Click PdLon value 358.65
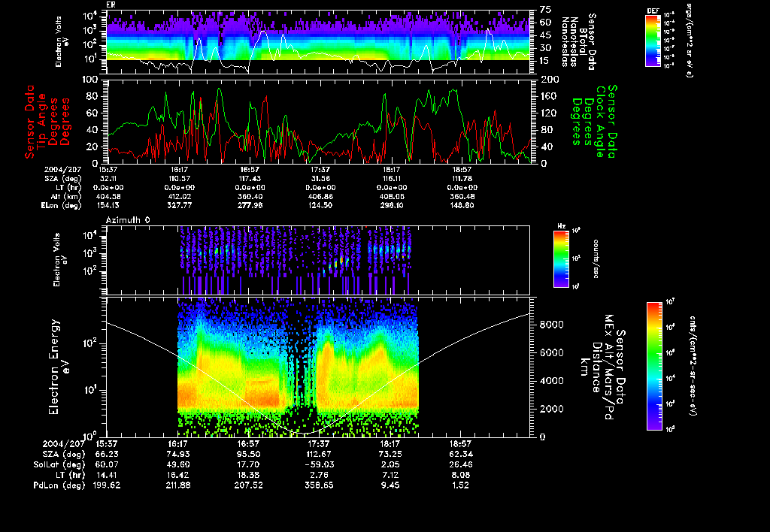770x532 pixels. pos(319,485)
